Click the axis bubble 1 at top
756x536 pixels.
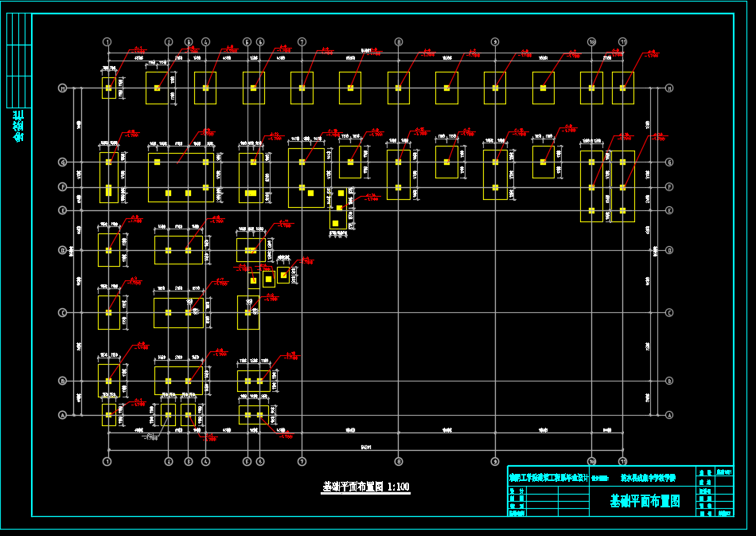tap(107, 41)
